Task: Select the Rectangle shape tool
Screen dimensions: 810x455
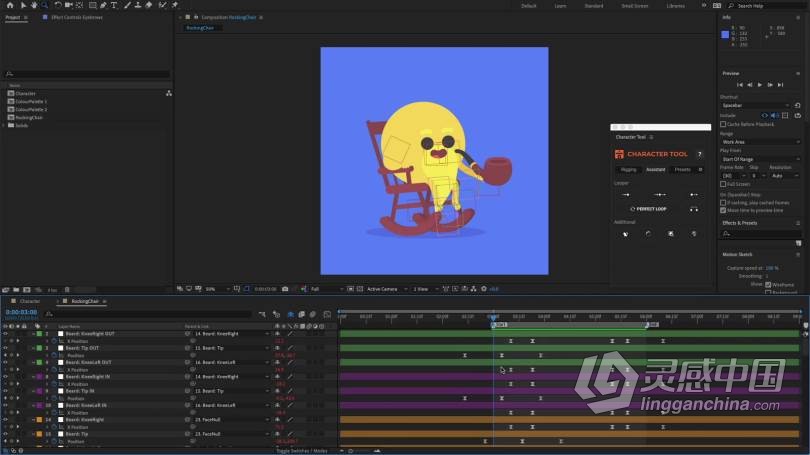Action: (x=92, y=5)
